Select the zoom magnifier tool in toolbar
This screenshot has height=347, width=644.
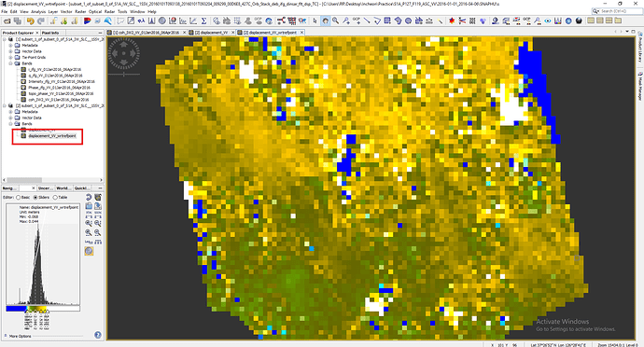click(x=336, y=21)
